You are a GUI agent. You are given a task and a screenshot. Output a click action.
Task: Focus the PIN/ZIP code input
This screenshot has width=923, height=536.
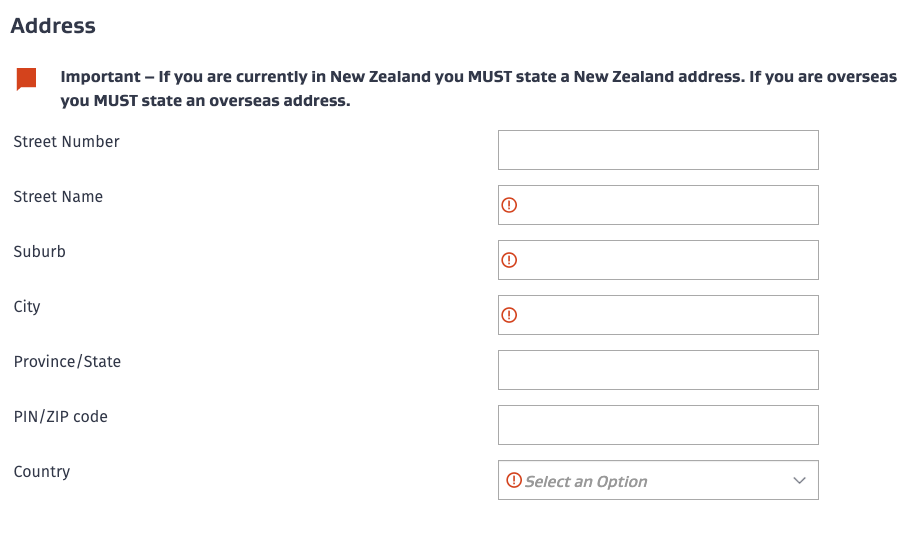click(658, 425)
